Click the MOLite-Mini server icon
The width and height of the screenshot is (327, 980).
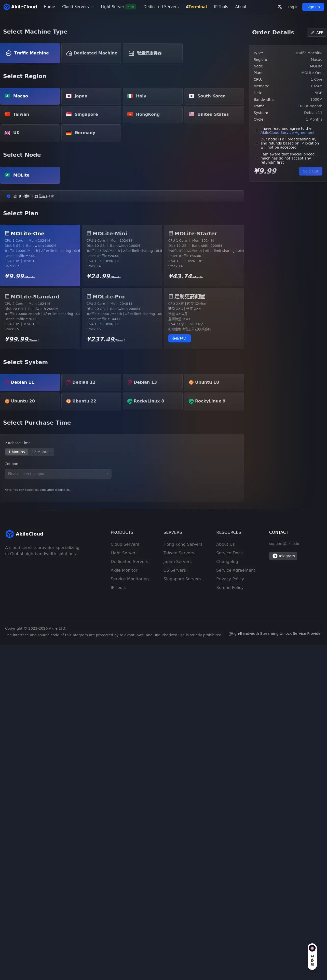click(x=89, y=233)
